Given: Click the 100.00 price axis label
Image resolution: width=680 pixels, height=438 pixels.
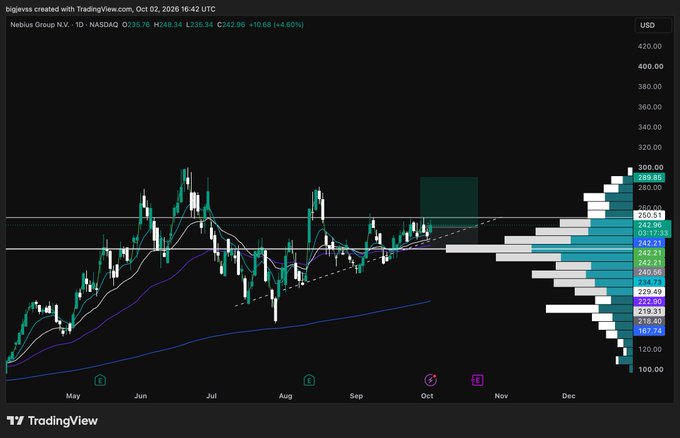Looking at the screenshot, I should (x=651, y=369).
